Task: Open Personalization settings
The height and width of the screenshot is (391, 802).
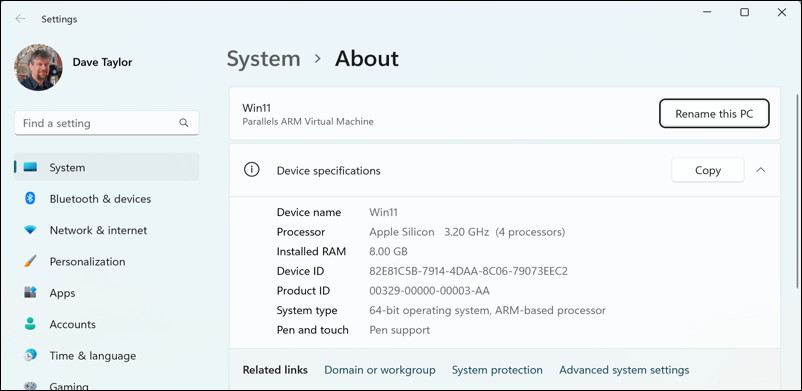Action: point(87,262)
